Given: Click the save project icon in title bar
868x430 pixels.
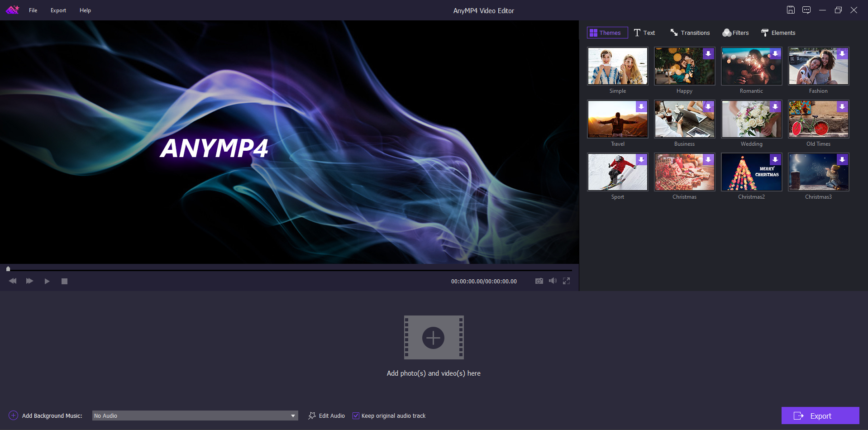Looking at the screenshot, I should tap(791, 10).
